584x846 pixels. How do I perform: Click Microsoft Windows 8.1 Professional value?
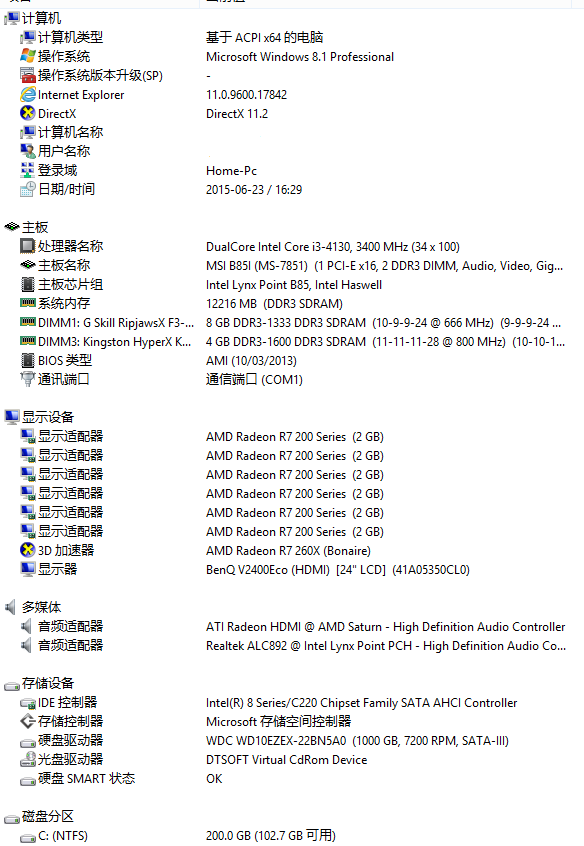click(300, 57)
